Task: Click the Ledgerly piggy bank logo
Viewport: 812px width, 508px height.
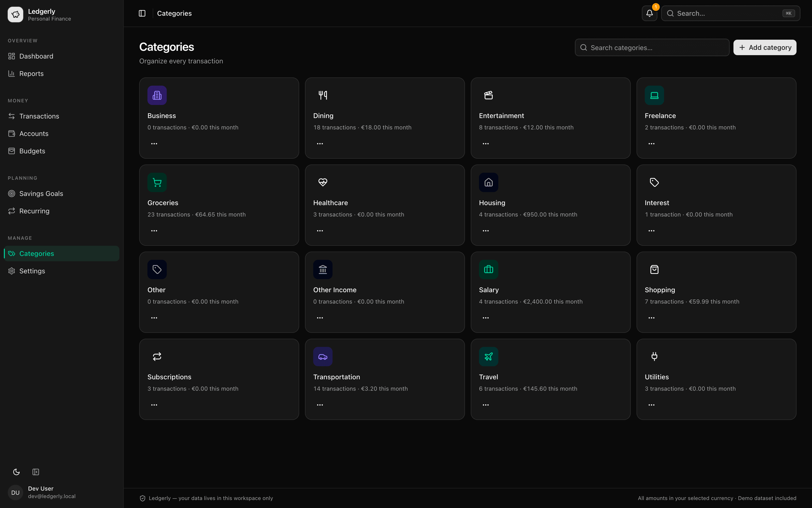Action: point(15,15)
